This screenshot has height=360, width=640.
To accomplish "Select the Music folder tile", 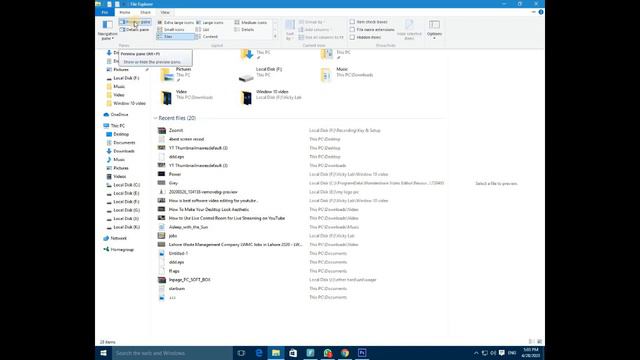I will point(347,75).
